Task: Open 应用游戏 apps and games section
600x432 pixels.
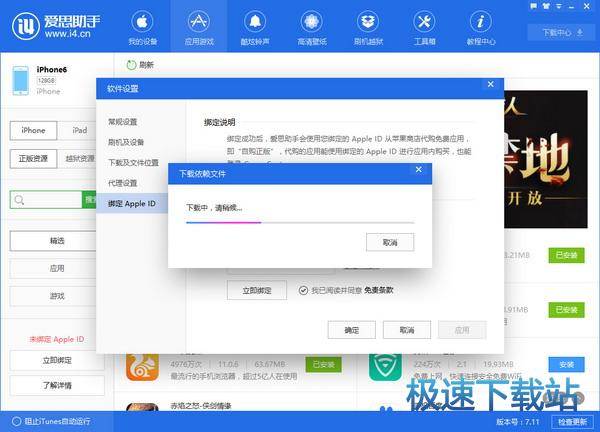Action: [x=199, y=28]
